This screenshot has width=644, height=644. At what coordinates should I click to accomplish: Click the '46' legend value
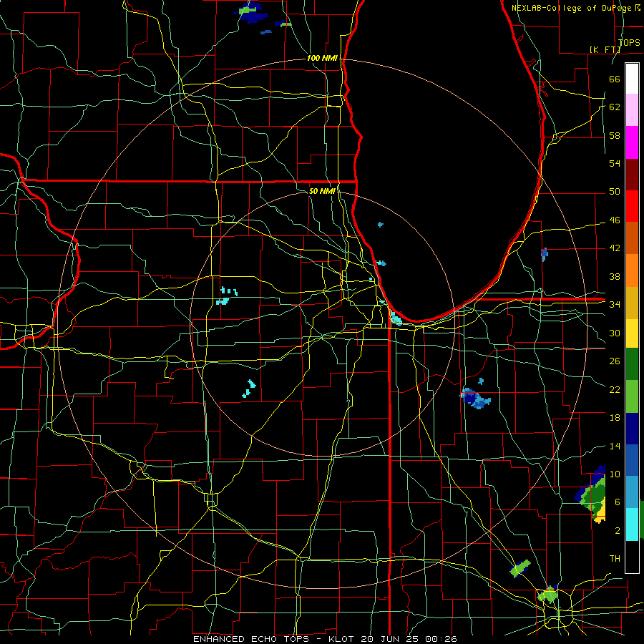coord(615,220)
